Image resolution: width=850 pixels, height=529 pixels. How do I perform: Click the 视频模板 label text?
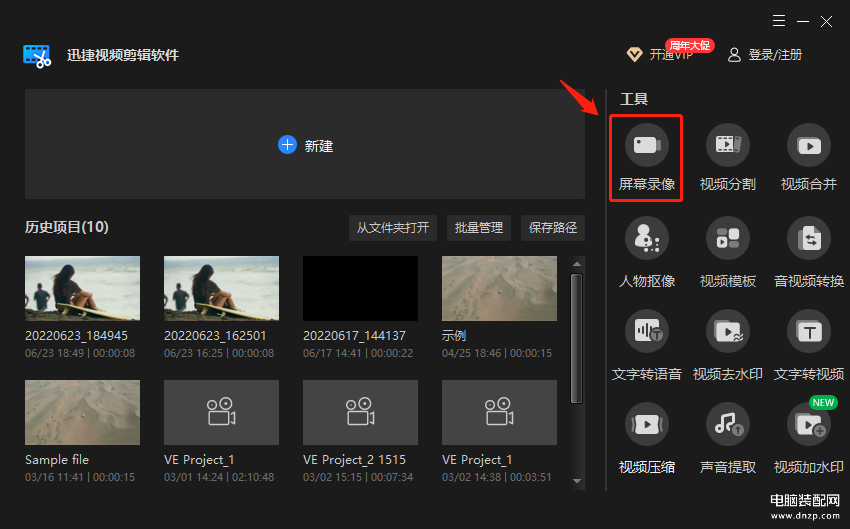728,281
